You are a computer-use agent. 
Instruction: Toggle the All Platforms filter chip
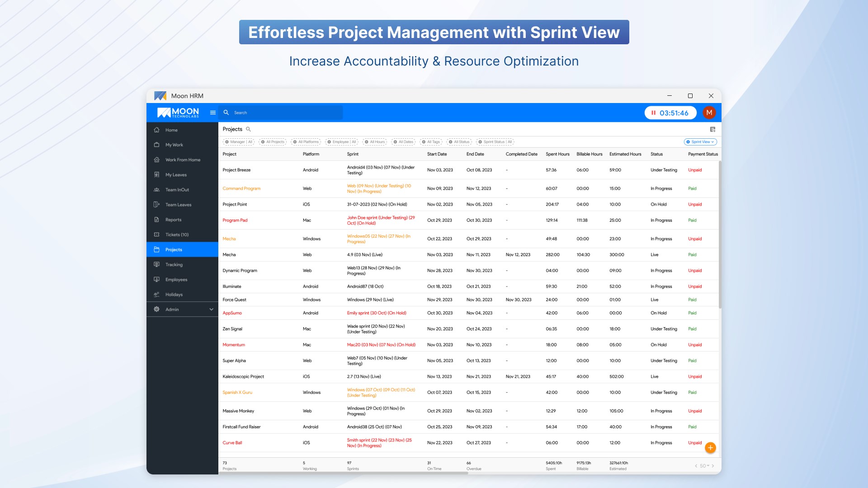[306, 142]
